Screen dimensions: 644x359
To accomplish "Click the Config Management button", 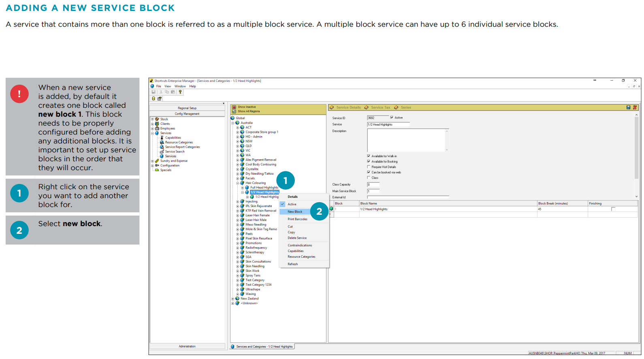I will 187,114.
